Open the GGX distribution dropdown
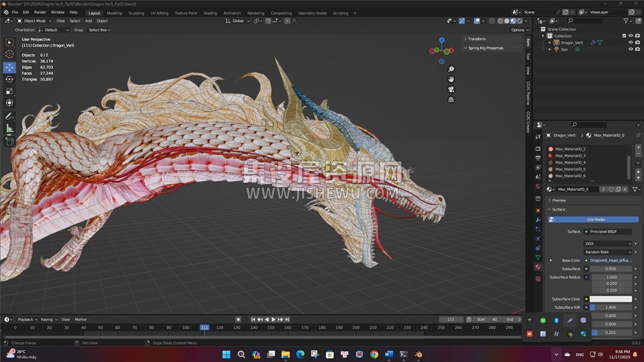644x362 pixels. click(x=608, y=243)
